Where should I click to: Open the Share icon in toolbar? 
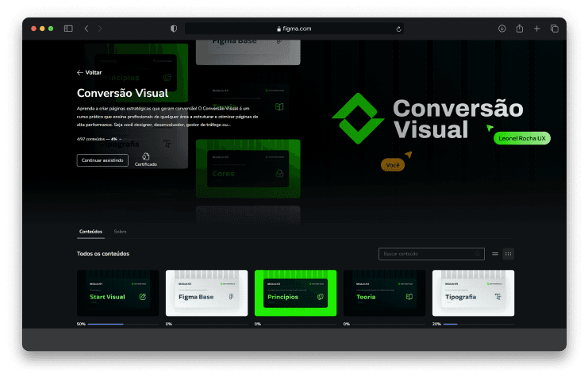coord(520,28)
